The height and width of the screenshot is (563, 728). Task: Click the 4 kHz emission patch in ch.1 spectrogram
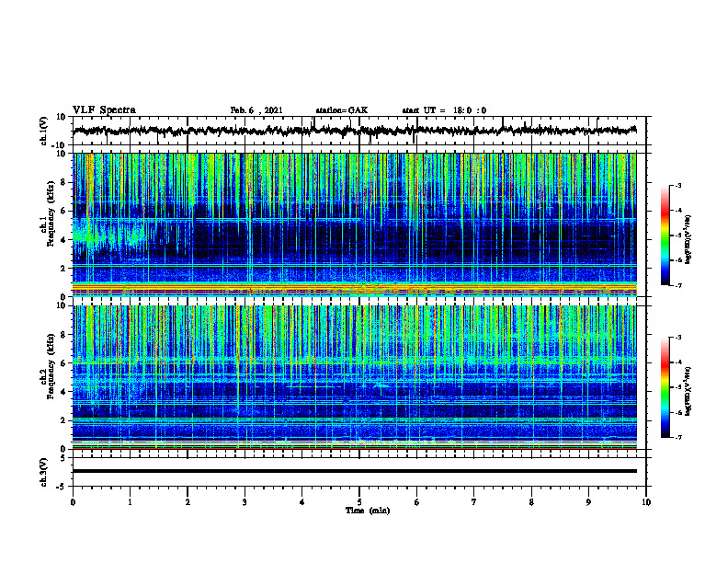coord(109,235)
